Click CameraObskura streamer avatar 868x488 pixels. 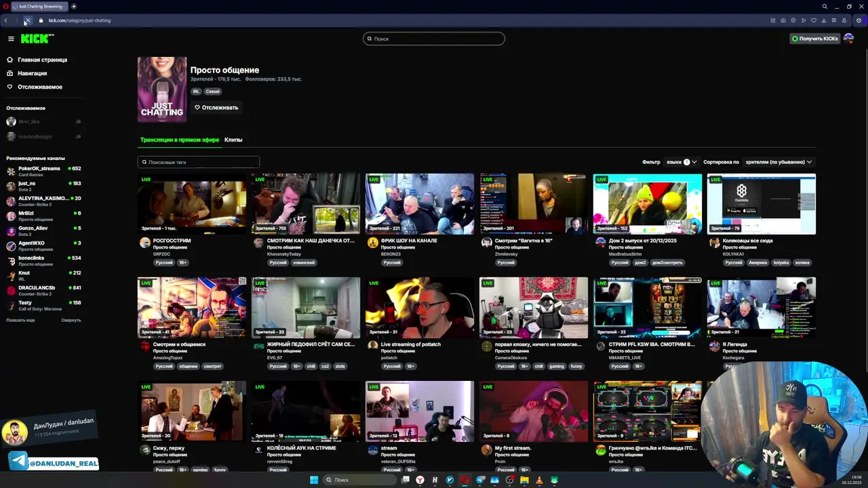pos(486,346)
